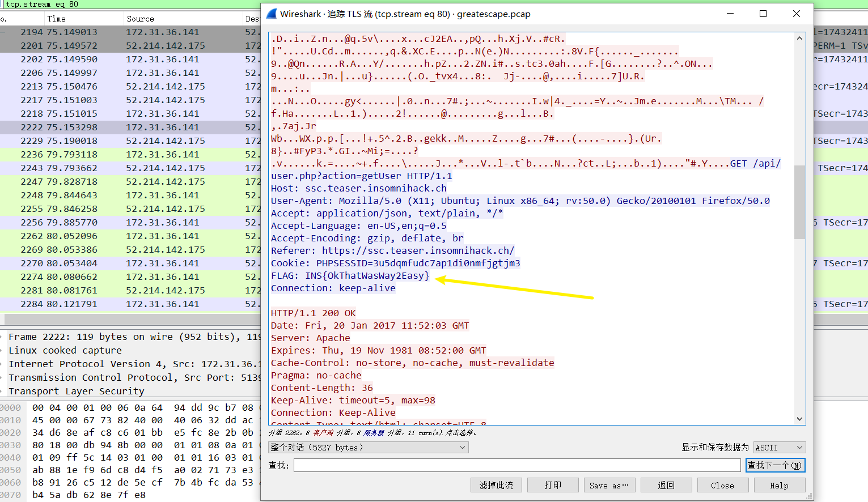The image size is (868, 502).
Task: Click the 滤掉此流 filter out stream button
Action: click(496, 485)
